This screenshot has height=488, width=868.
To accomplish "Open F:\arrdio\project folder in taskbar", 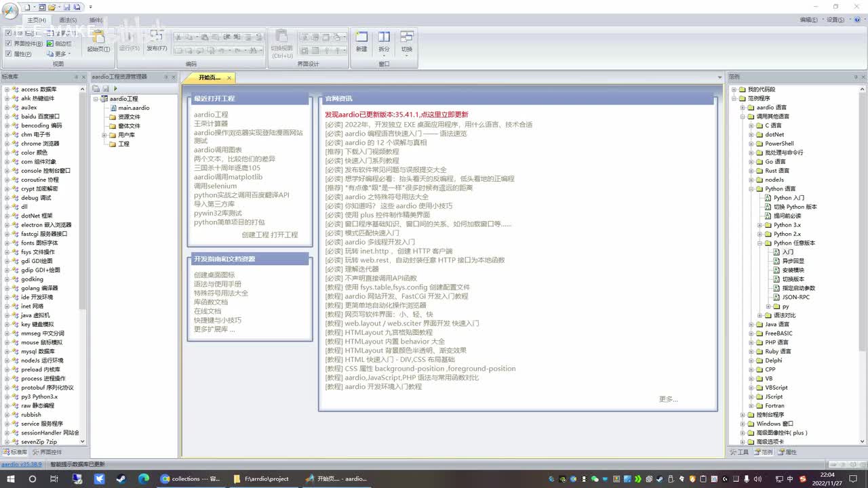I will click(x=262, y=479).
